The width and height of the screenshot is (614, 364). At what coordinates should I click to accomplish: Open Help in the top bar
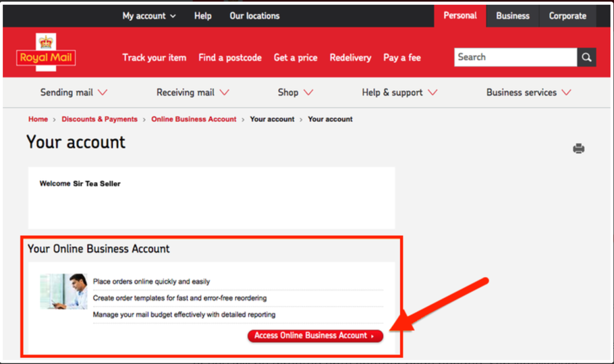coord(203,16)
